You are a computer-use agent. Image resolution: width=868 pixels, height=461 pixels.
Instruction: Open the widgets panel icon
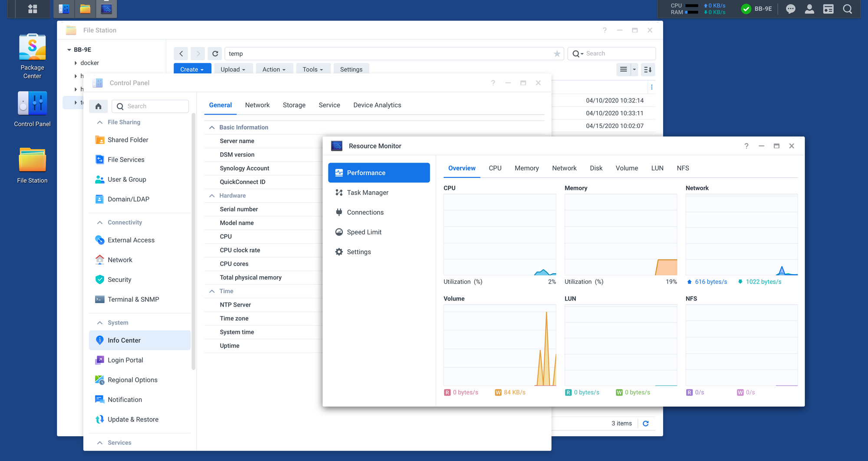pyautogui.click(x=829, y=9)
